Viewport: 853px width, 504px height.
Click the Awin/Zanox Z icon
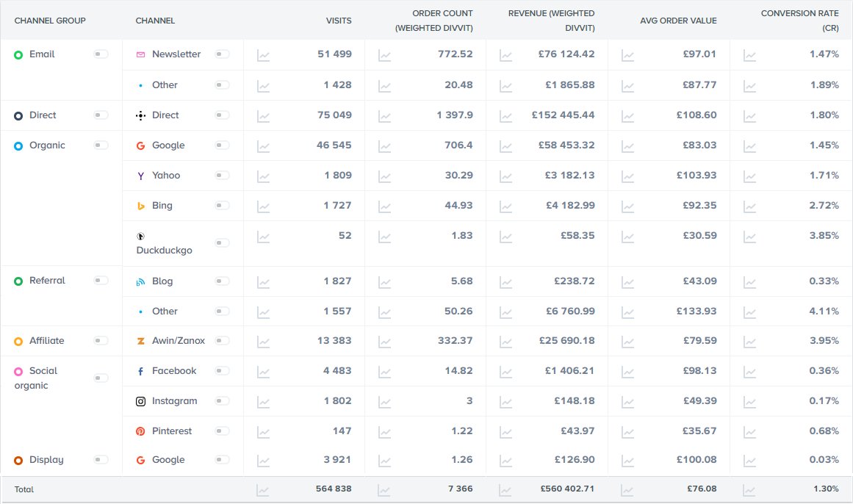[x=140, y=341]
